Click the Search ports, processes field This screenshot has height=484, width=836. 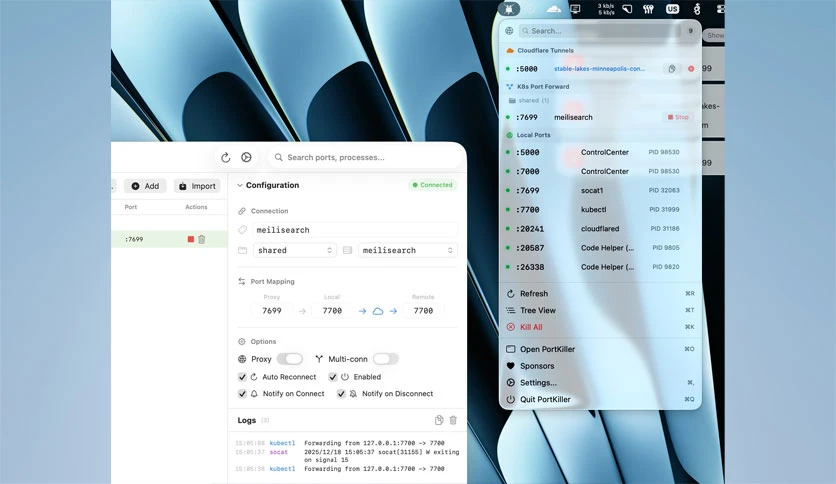(x=365, y=157)
